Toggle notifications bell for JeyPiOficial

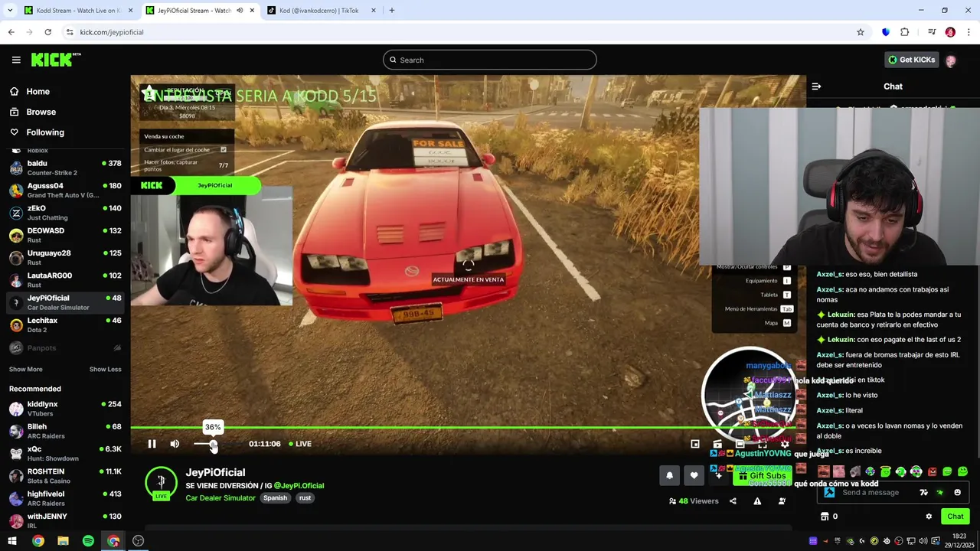669,475
